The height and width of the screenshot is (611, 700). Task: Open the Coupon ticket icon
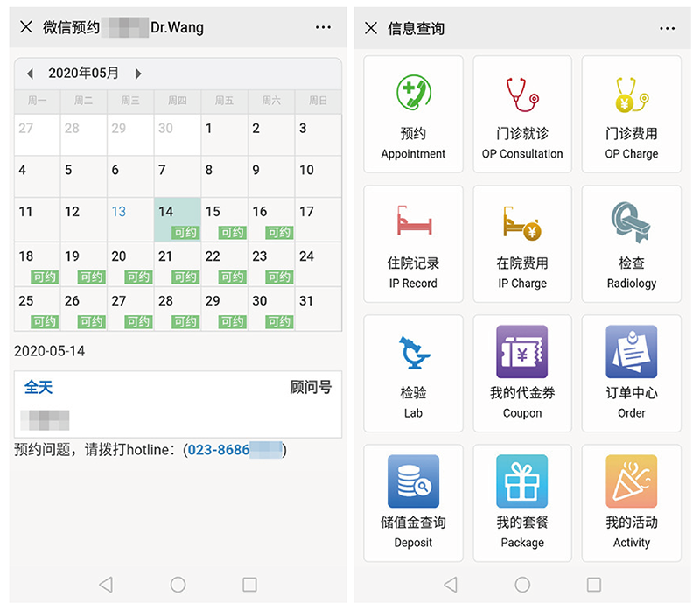(522, 352)
